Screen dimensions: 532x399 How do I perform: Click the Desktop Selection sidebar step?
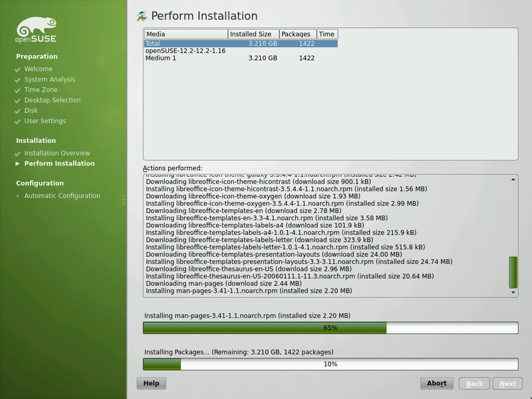[53, 100]
